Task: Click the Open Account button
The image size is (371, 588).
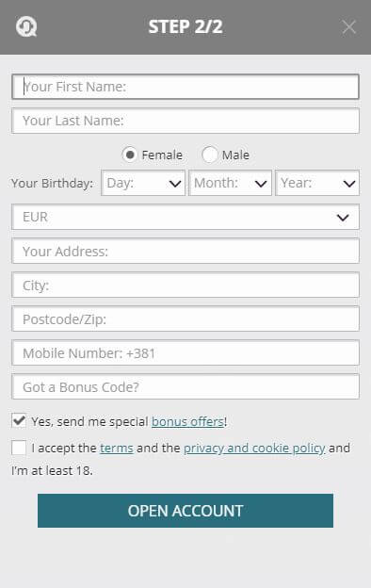Action: [x=185, y=511]
